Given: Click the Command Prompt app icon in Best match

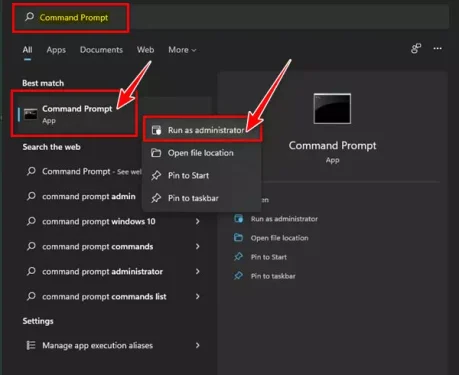Looking at the screenshot, I should [x=31, y=114].
